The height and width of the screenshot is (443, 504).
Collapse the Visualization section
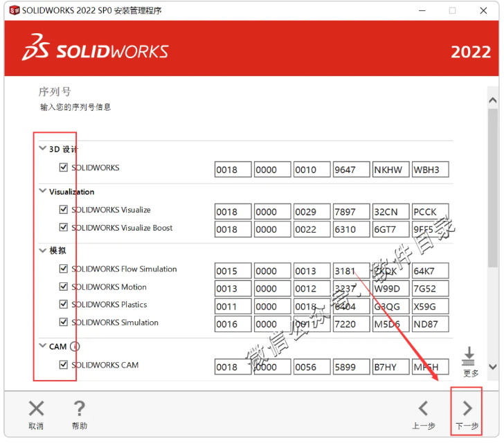(x=42, y=190)
